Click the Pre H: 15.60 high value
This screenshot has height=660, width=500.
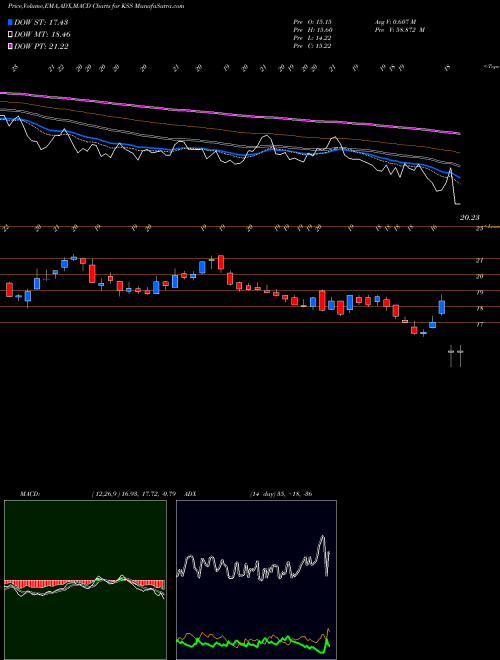(312, 30)
